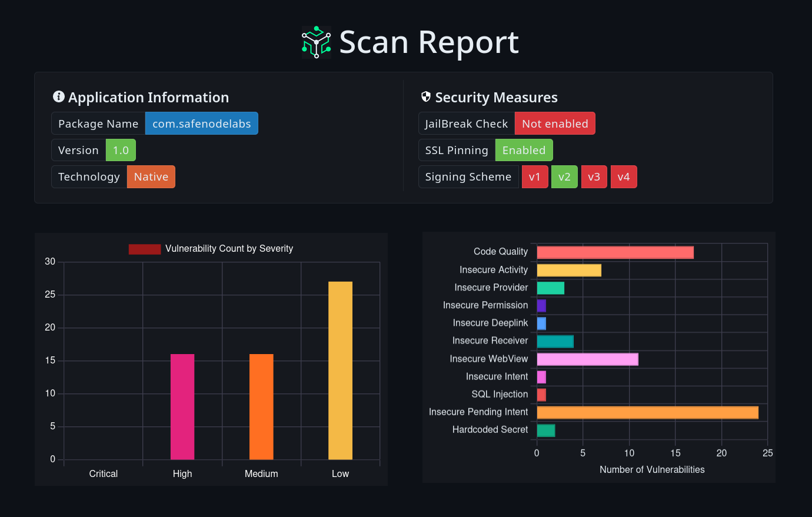812x517 pixels.
Task: Click the Hardcoded Secret bar
Action: click(x=546, y=430)
